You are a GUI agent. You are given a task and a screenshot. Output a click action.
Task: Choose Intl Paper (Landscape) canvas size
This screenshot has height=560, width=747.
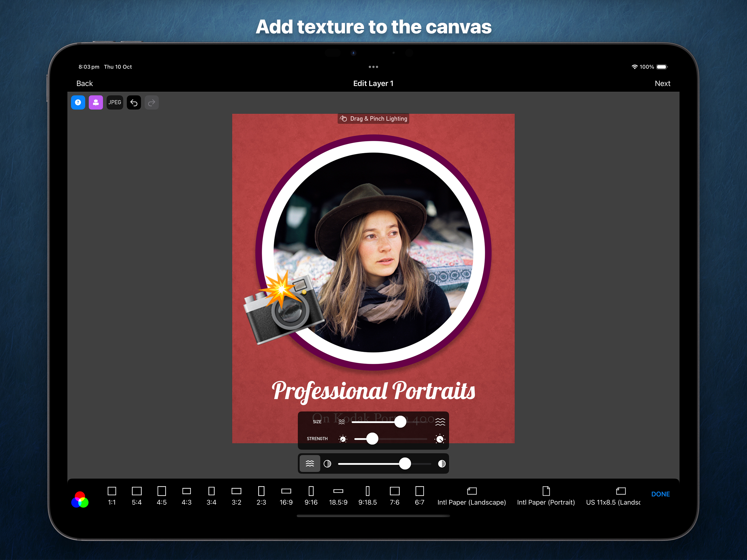tap(471, 496)
